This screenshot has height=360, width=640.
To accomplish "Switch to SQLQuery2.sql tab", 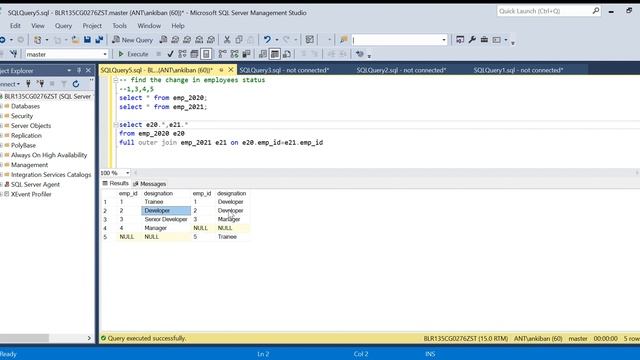I will tap(401, 70).
